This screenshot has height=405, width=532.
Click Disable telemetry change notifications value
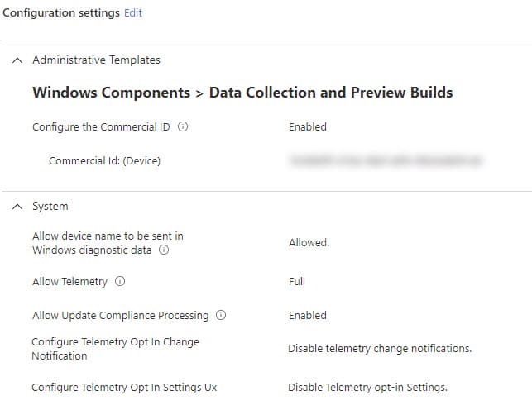pyautogui.click(x=380, y=349)
